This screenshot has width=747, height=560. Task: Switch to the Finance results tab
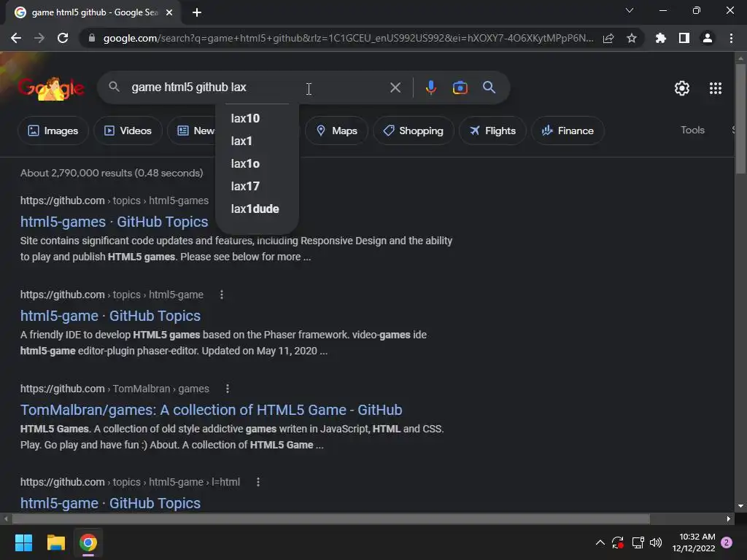(568, 131)
